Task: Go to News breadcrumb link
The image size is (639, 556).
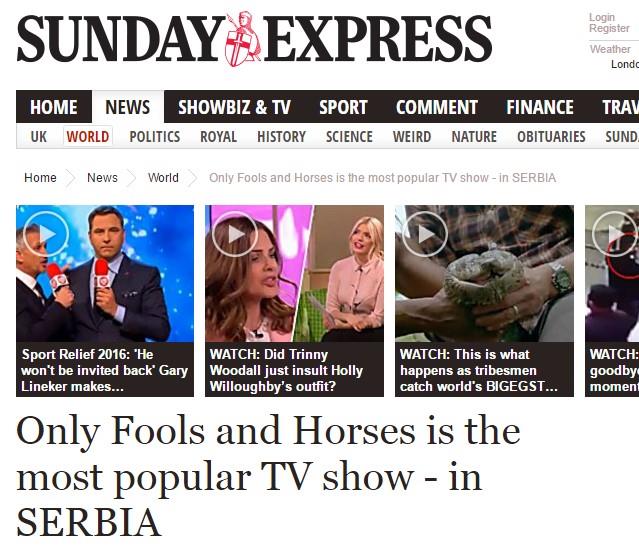Action: tap(102, 178)
